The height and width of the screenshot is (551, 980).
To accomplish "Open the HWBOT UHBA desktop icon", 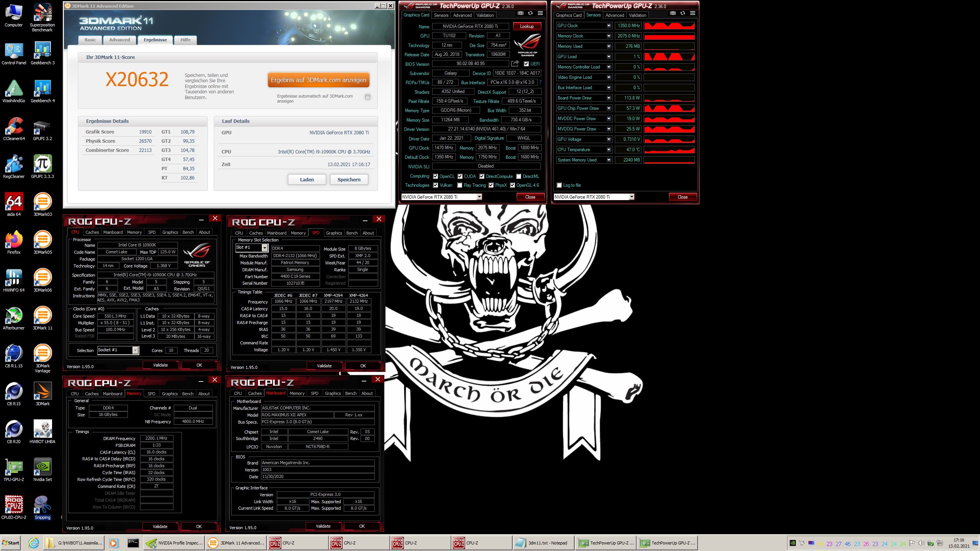I will [x=42, y=432].
